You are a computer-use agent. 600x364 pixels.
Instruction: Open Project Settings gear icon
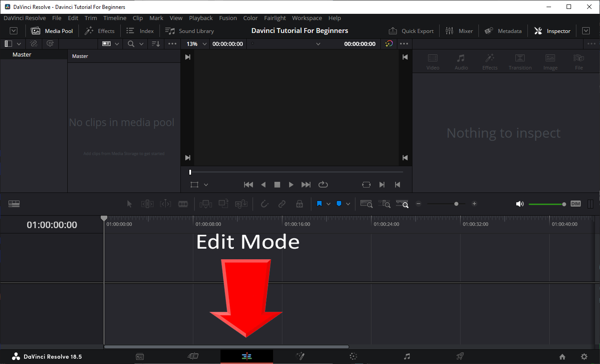(584, 357)
